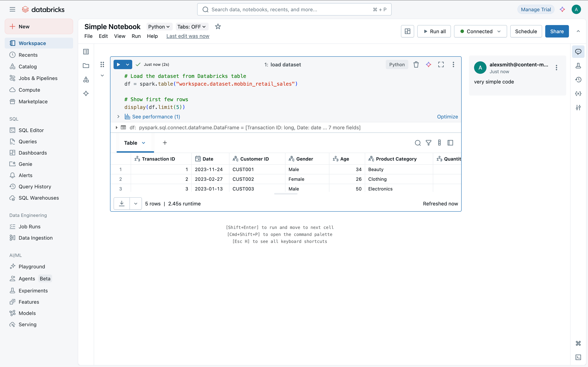Open the table of contents icon in left rail
Image resolution: width=588 pixels, height=367 pixels.
86,52
